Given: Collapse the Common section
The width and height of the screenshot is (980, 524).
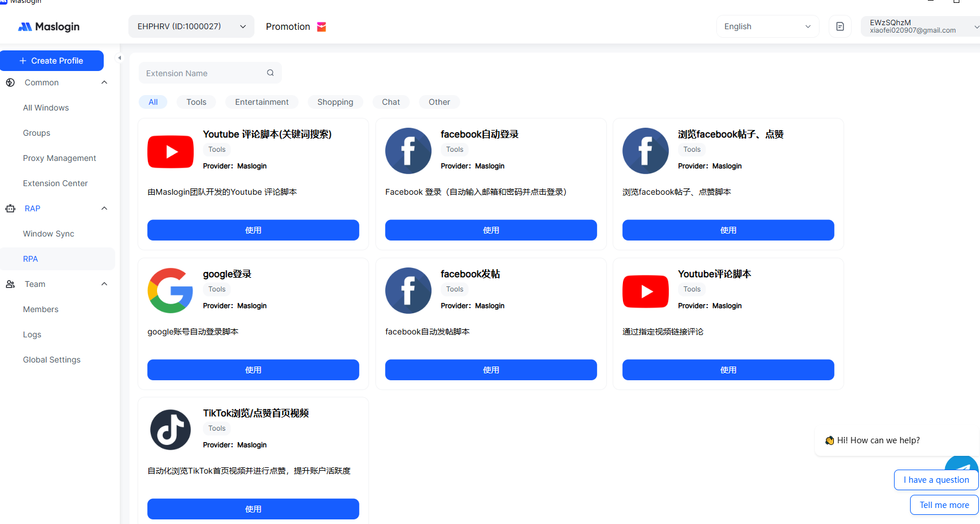Looking at the screenshot, I should tap(104, 82).
